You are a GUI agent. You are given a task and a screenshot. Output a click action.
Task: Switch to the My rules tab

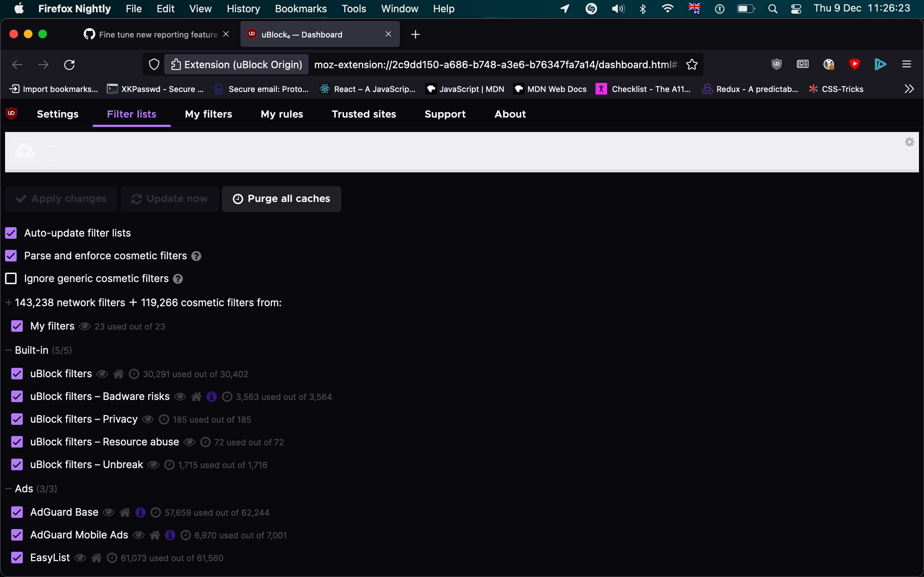coord(282,114)
